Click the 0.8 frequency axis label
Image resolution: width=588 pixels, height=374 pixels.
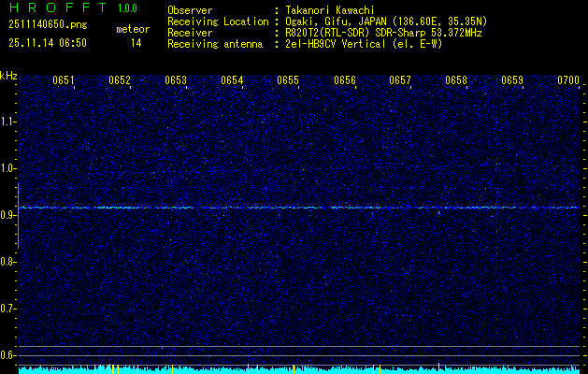(8, 261)
